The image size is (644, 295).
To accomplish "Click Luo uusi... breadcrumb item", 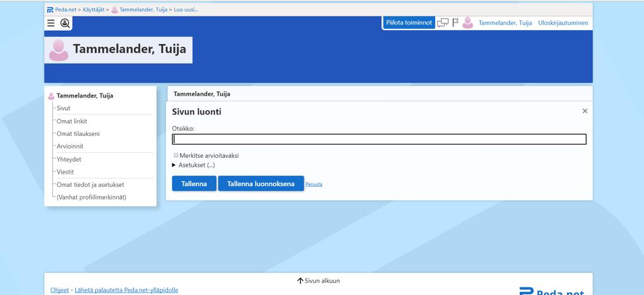I will [186, 9].
